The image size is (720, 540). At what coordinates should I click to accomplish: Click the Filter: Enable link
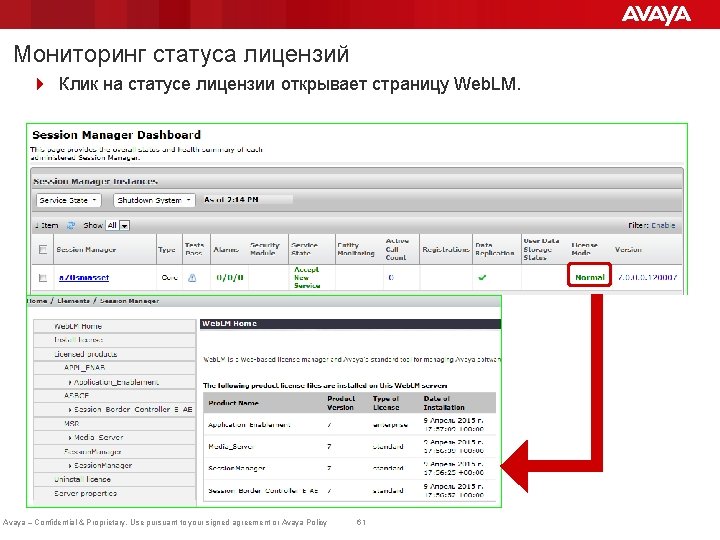[x=663, y=225]
